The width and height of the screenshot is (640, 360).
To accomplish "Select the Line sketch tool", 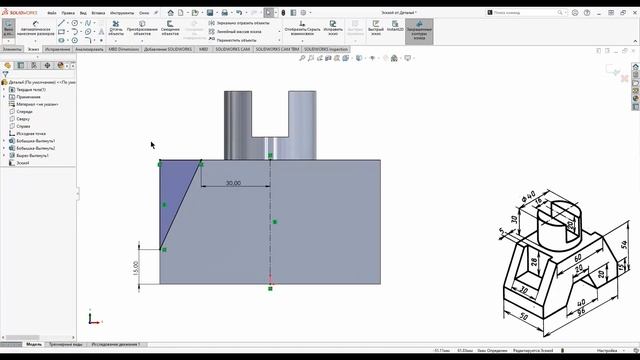I will pyautogui.click(x=61, y=23).
